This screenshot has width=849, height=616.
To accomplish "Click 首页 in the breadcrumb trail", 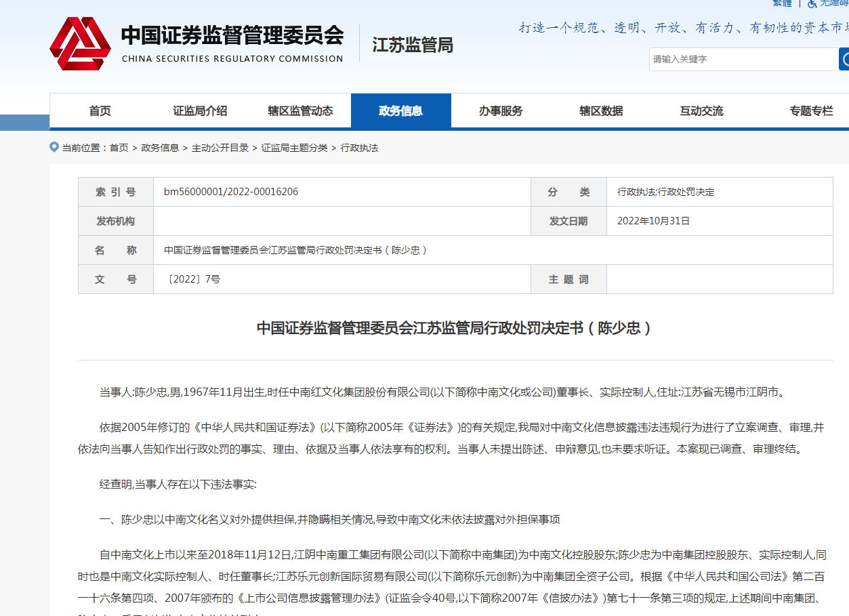I will click(x=119, y=148).
